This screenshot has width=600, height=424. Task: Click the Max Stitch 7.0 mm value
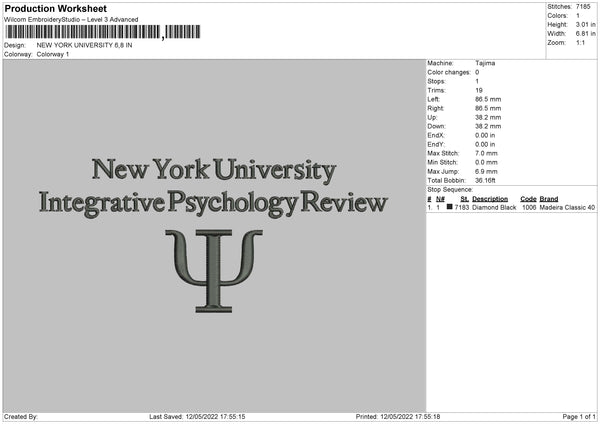tap(486, 153)
